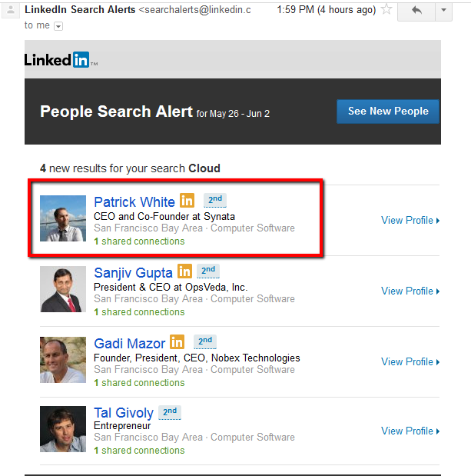The height and width of the screenshot is (476, 471).
Task: Open the LinkedIn logo in header
Action: pos(61,59)
